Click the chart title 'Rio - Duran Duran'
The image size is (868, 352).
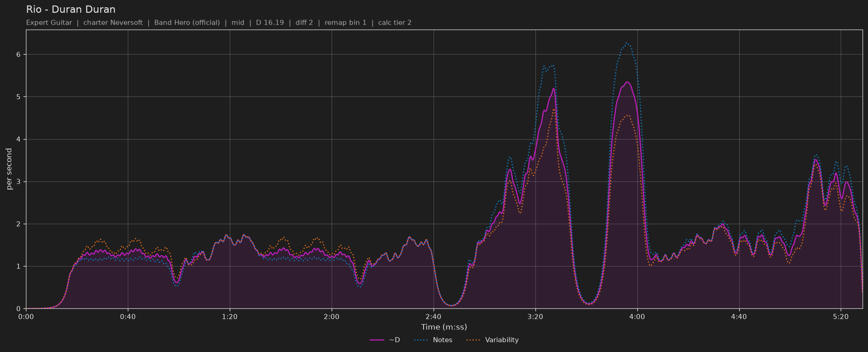tap(71, 10)
